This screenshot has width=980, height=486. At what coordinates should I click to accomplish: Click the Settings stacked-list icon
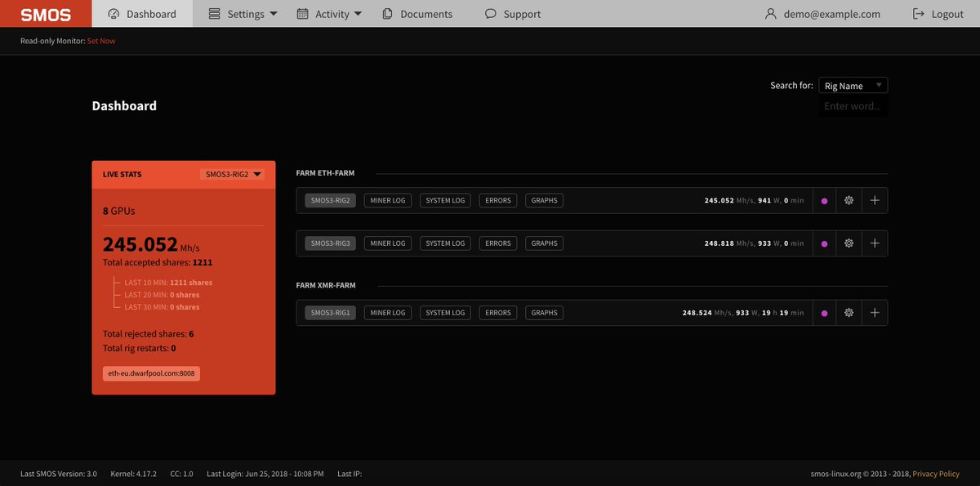(x=214, y=13)
